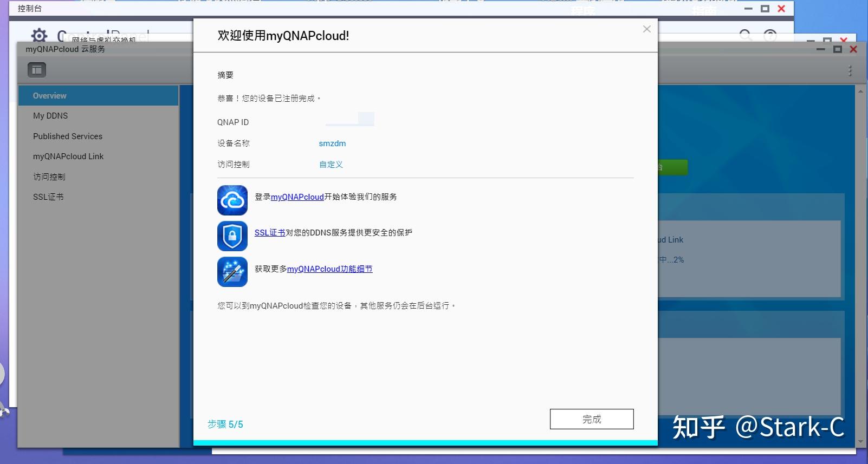
Task: Open My DDNS in sidebar
Action: point(50,116)
